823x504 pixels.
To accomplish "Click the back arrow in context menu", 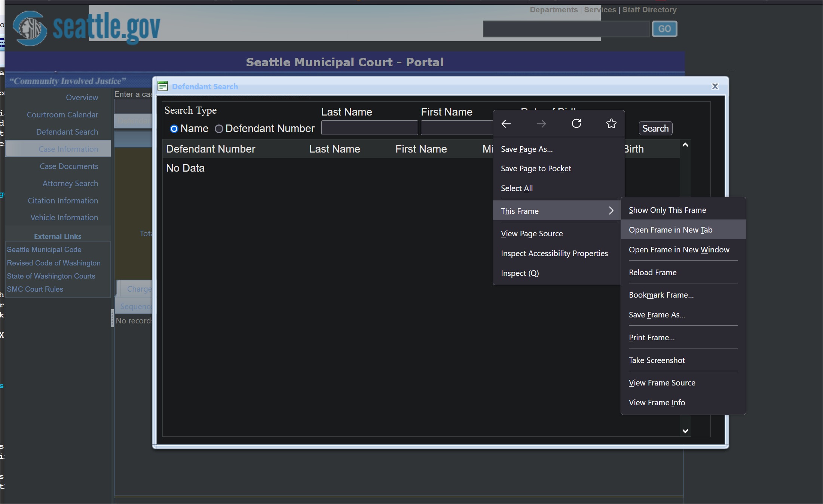I will tap(506, 124).
